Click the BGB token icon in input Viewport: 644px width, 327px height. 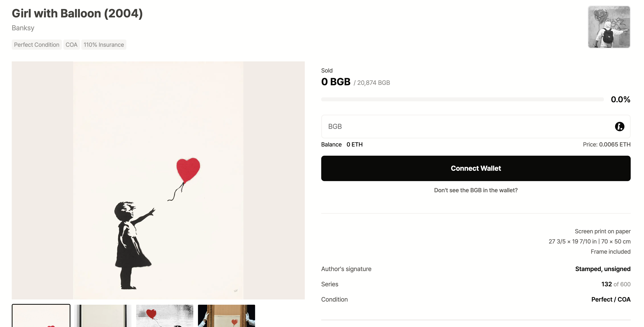tap(620, 127)
